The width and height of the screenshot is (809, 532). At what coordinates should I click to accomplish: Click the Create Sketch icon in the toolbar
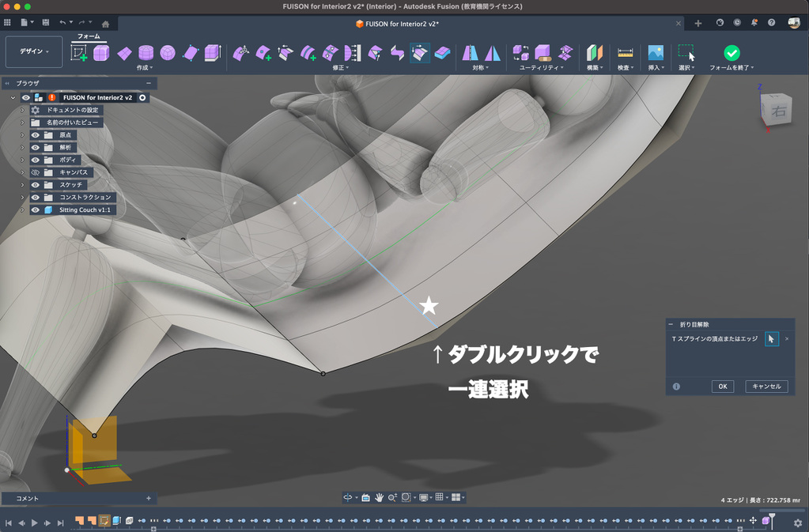pos(79,53)
